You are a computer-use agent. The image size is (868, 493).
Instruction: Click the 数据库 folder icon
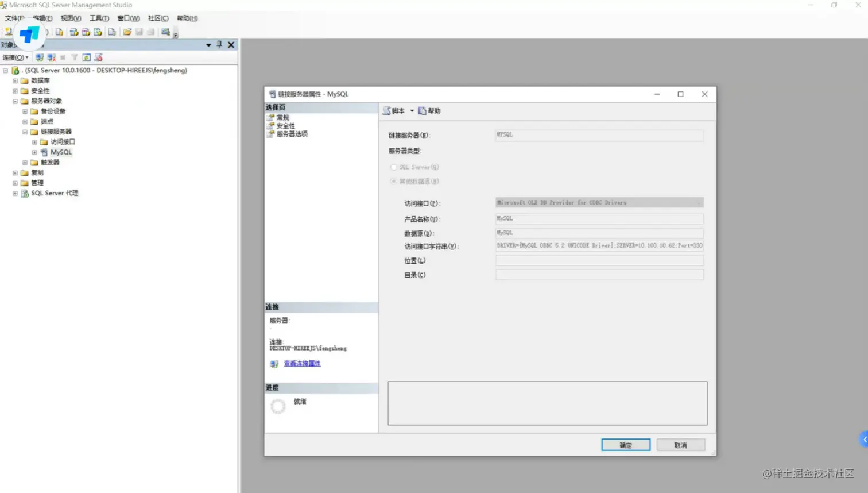pos(25,80)
